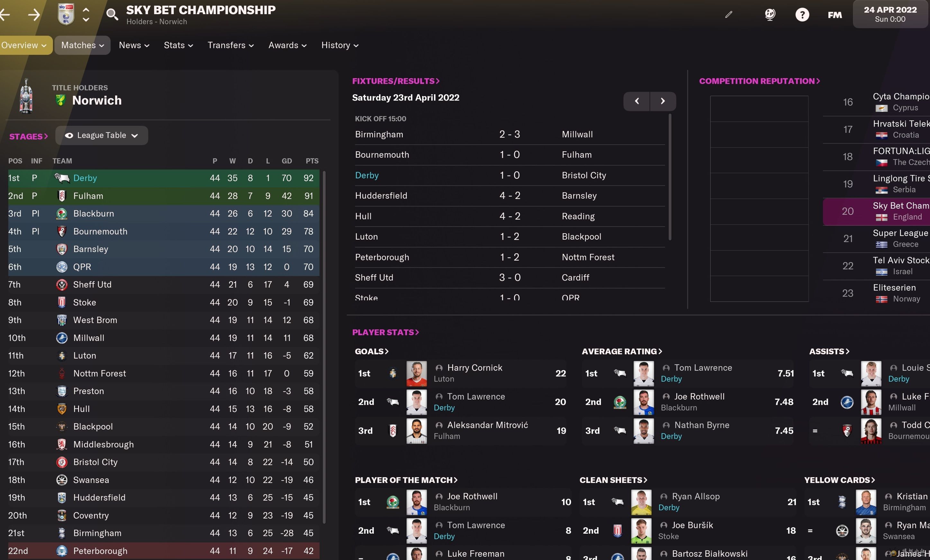Image resolution: width=930 pixels, height=560 pixels.
Task: Click the Norway flag in reputation list
Action: pos(881,299)
